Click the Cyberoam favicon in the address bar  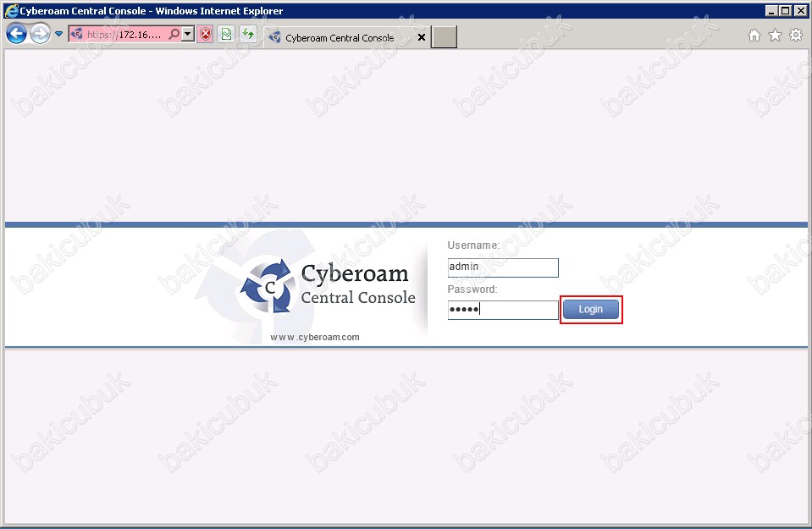click(77, 34)
